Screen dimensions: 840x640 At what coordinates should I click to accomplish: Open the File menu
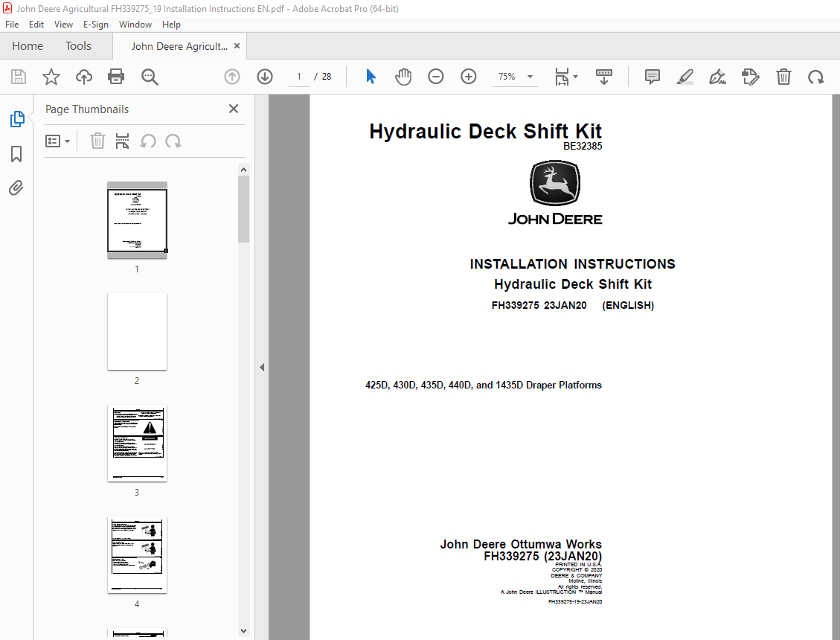click(x=12, y=24)
